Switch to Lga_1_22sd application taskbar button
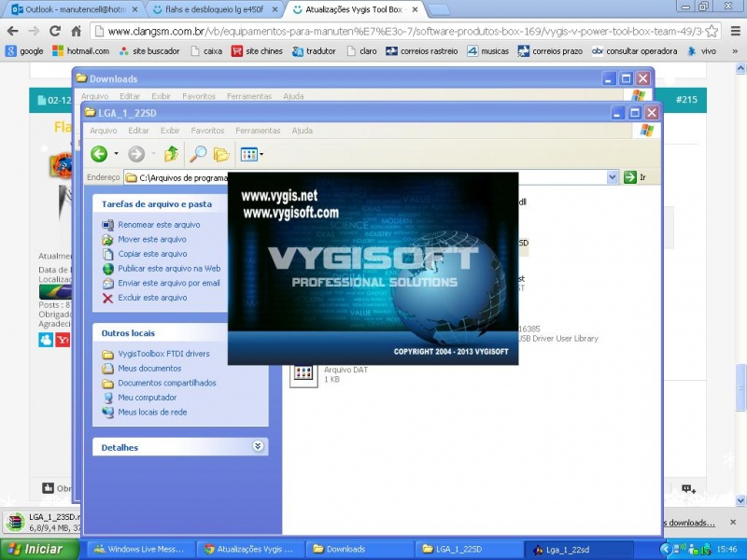This screenshot has width=747, height=560. point(578,550)
